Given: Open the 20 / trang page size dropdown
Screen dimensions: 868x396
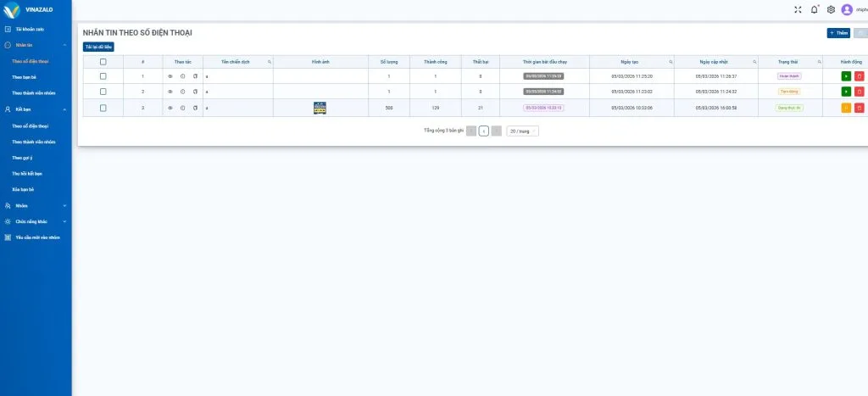Looking at the screenshot, I should 522,131.
